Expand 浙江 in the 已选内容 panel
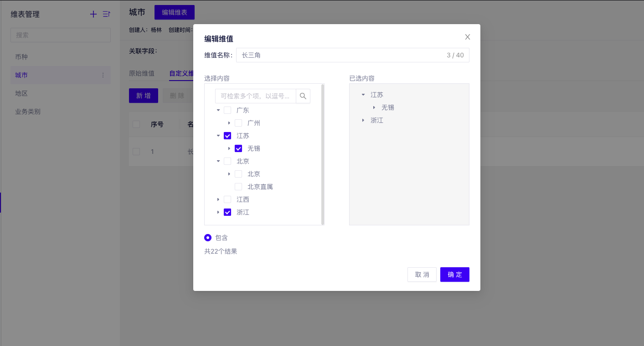The height and width of the screenshot is (346, 644). (363, 120)
